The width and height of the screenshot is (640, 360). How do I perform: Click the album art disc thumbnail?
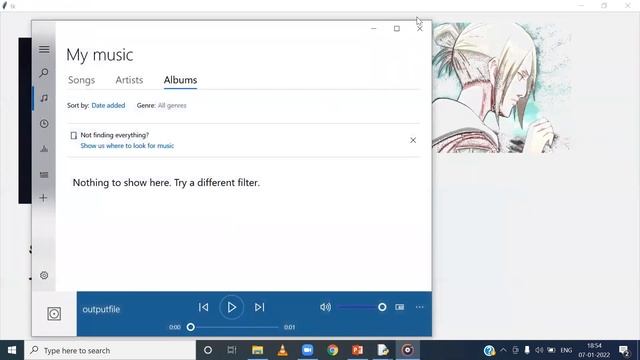tap(54, 313)
